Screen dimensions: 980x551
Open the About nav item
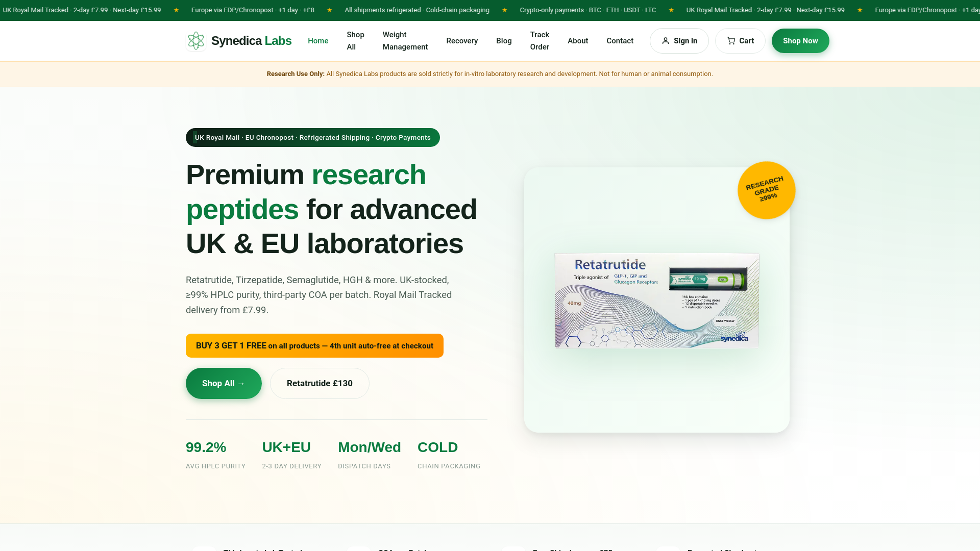click(x=578, y=41)
